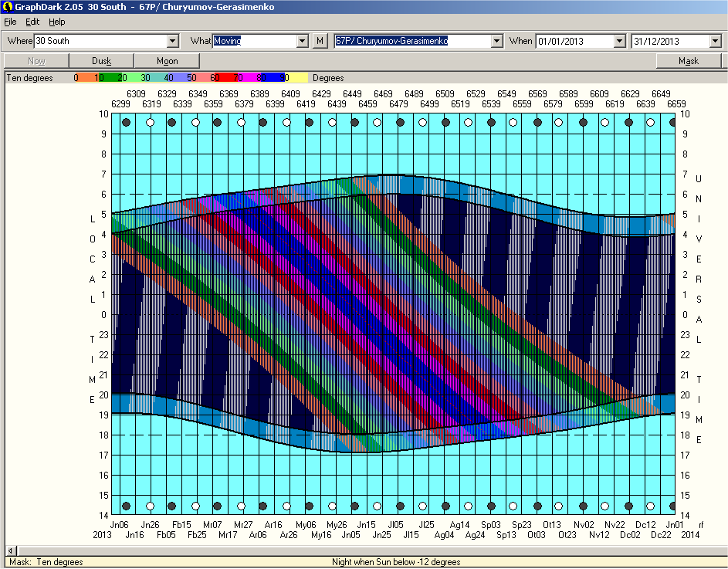Open the start date 01/01/2013 dropdown

pos(619,41)
